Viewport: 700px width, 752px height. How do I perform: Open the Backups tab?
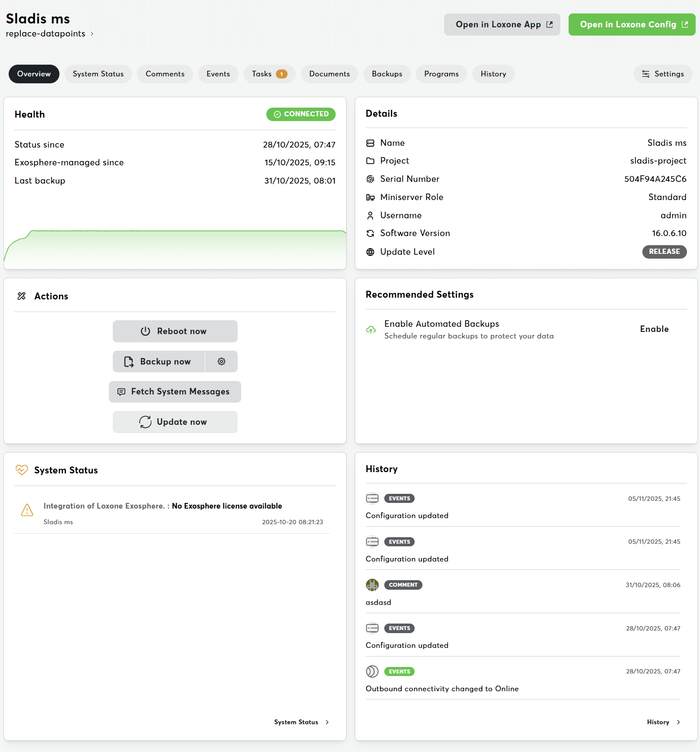pos(387,74)
